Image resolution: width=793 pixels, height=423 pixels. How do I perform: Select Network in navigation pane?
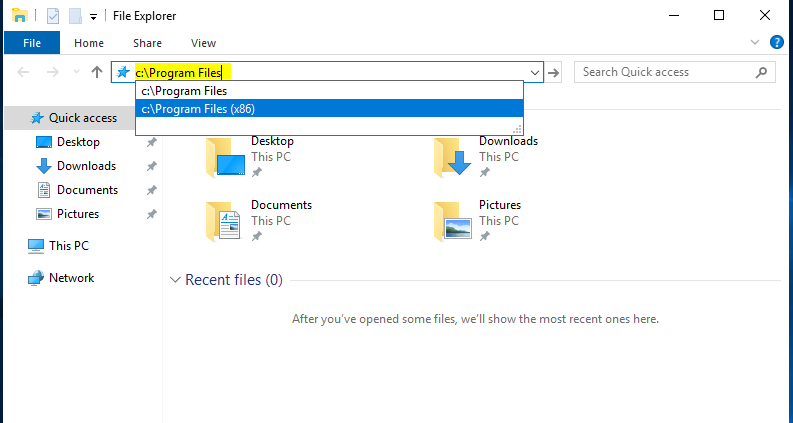pyautogui.click(x=71, y=278)
